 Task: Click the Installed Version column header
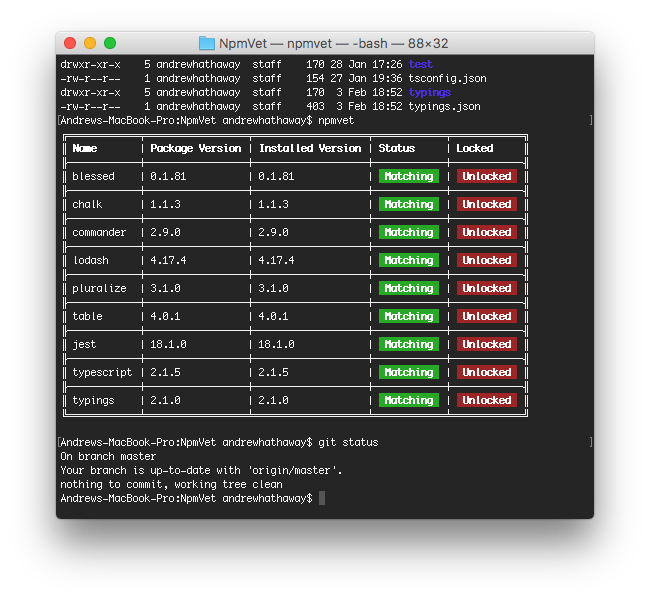click(310, 148)
